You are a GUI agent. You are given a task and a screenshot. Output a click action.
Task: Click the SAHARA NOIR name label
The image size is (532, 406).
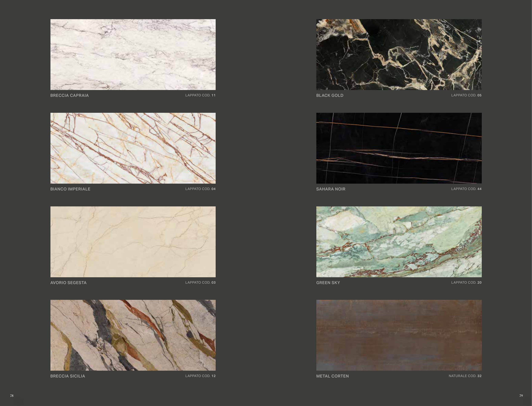[x=331, y=189]
